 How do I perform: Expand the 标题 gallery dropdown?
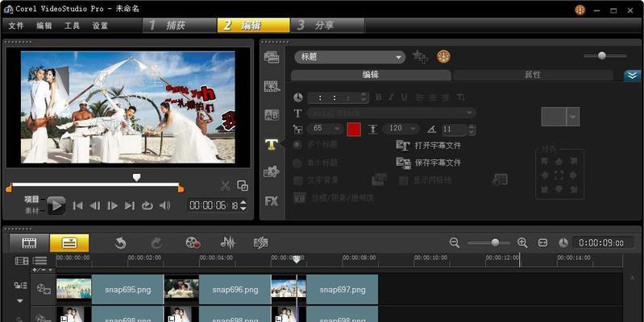(x=399, y=57)
